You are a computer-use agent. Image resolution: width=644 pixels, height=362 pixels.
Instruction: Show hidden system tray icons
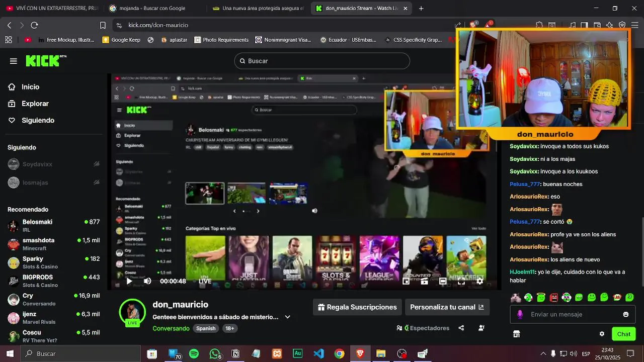(x=543, y=354)
